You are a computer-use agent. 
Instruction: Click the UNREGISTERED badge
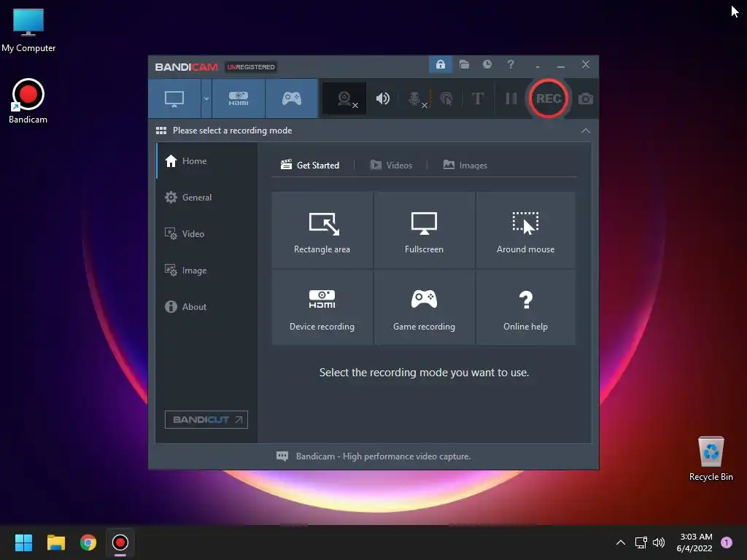[x=251, y=66]
